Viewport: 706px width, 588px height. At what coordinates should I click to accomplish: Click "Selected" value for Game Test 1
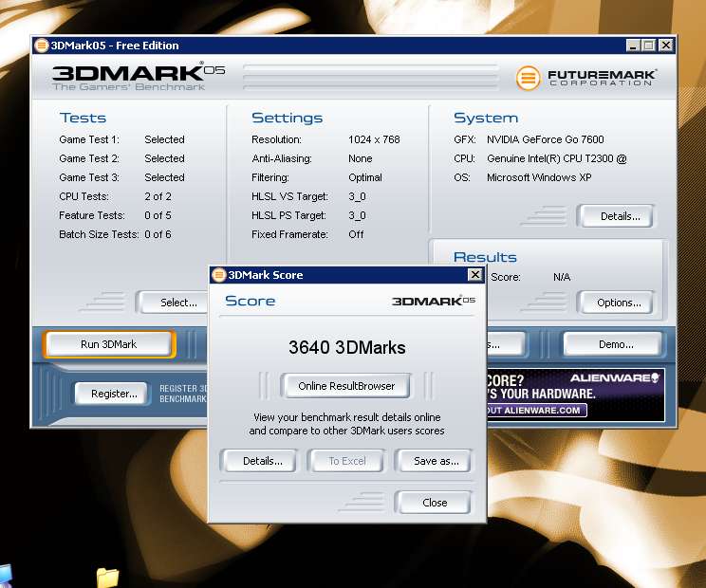164,139
